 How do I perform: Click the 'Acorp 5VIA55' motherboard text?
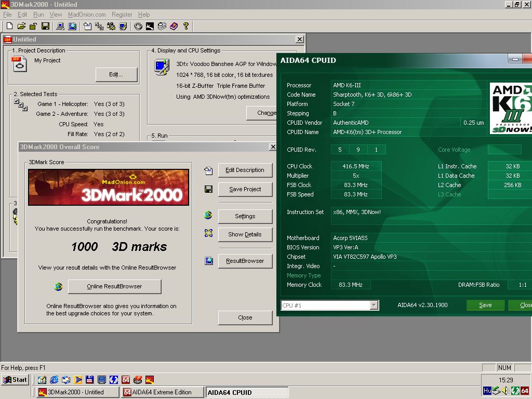350,238
